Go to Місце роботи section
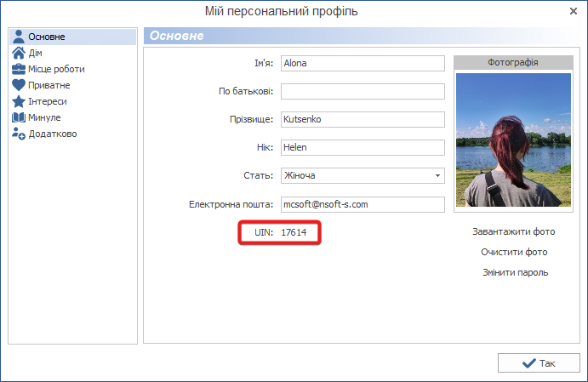 [56, 69]
